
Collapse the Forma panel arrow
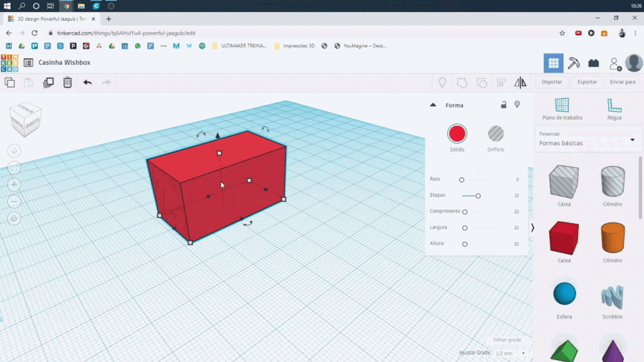tap(433, 105)
